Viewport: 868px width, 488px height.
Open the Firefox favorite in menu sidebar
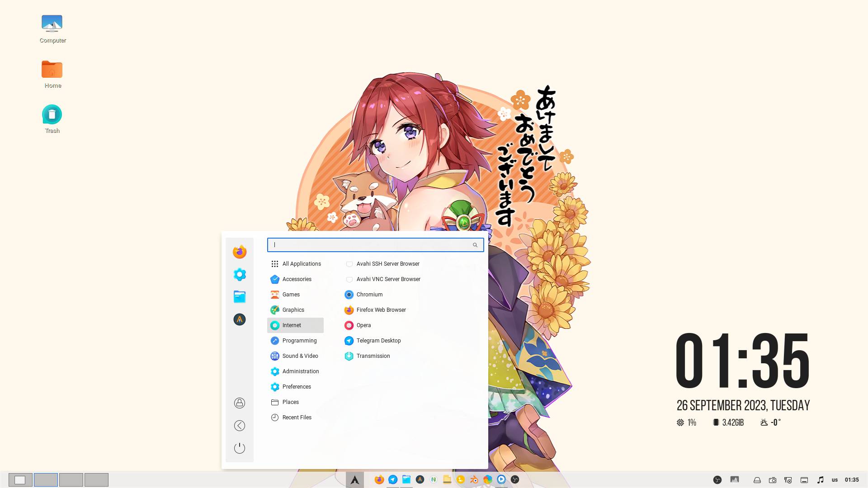[240, 252]
